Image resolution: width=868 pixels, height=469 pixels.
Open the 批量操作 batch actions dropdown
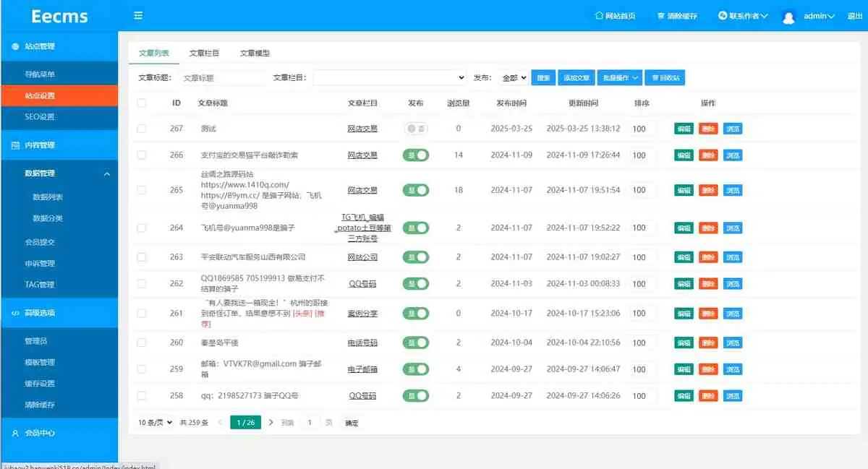click(x=621, y=77)
